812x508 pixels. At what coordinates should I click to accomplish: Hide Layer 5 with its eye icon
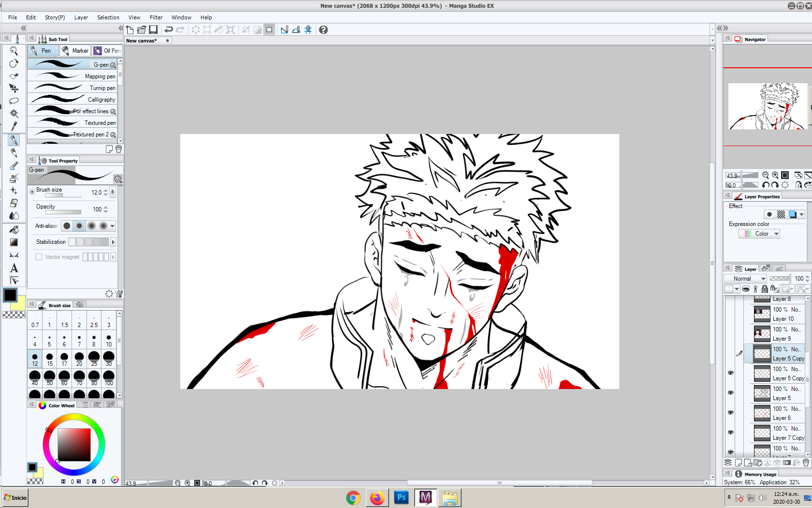[x=730, y=393]
